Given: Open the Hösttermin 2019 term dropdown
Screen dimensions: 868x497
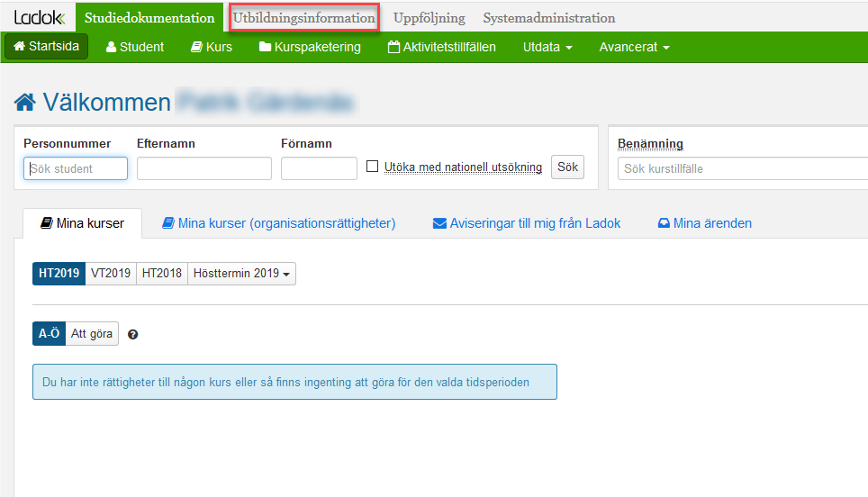Looking at the screenshot, I should [241, 274].
